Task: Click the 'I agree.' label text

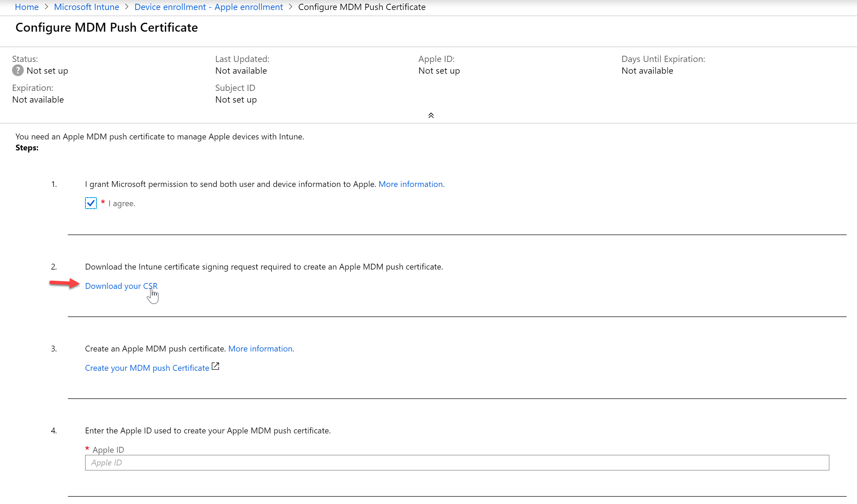Action: (122, 203)
